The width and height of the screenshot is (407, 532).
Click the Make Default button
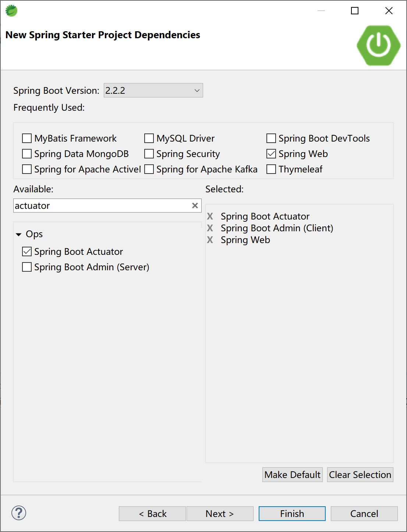(292, 475)
